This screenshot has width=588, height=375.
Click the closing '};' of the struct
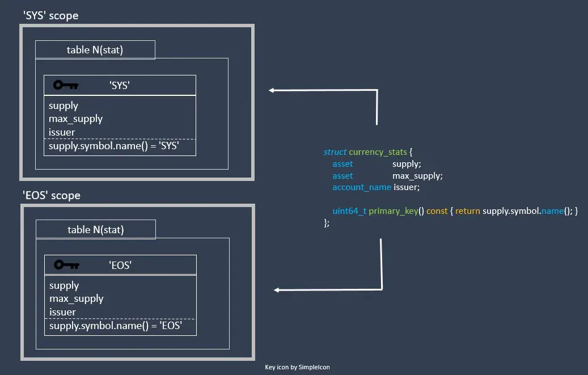(326, 223)
